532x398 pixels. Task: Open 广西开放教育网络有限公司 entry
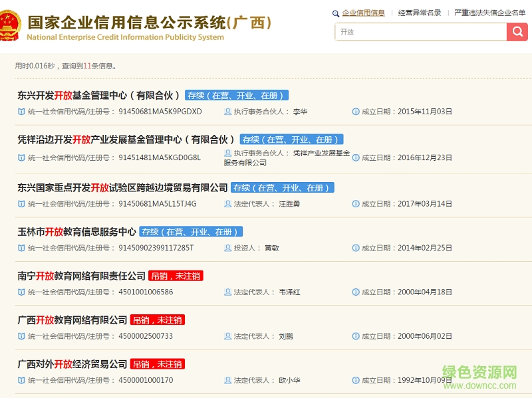point(72,320)
